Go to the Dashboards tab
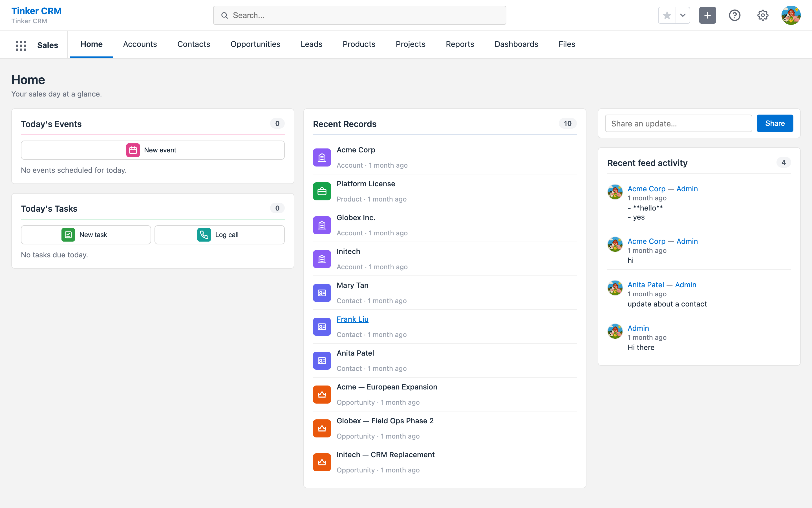 (516, 44)
